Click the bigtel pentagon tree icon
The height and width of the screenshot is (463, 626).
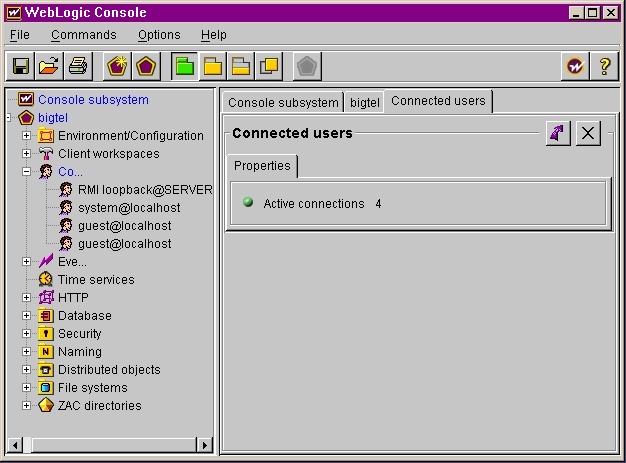coord(26,117)
